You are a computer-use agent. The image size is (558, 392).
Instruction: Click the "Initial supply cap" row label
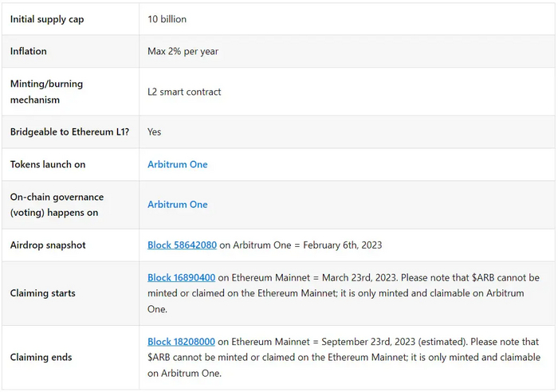[x=47, y=19]
